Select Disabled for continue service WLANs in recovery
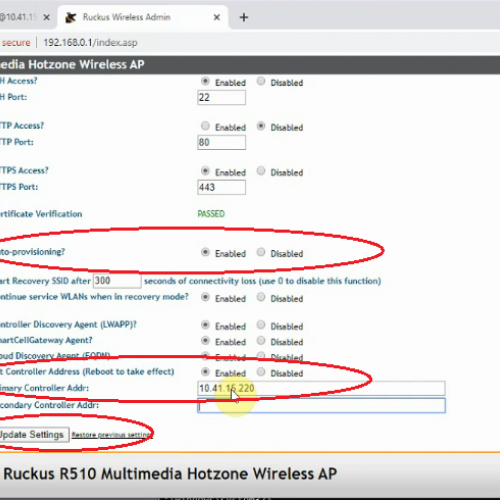Screen dimensions: 500x500 [261, 297]
